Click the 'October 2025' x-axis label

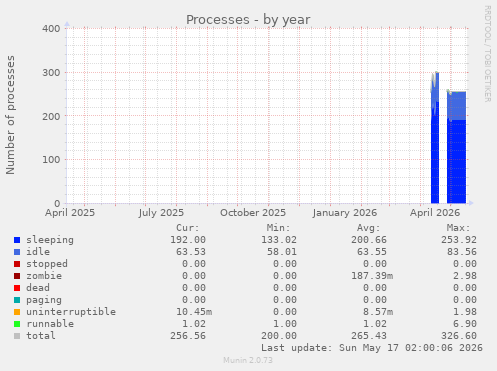[253, 213]
